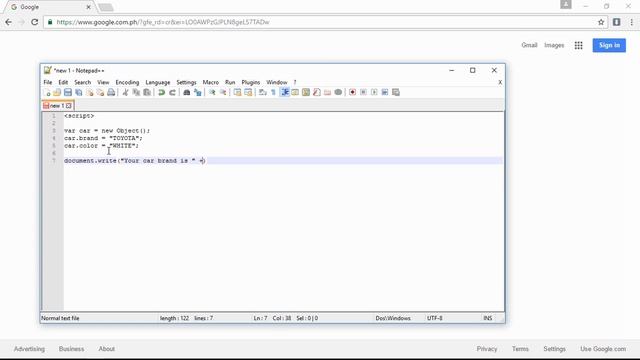
Task: Open the Settings menu in Notepad++
Action: click(186, 82)
